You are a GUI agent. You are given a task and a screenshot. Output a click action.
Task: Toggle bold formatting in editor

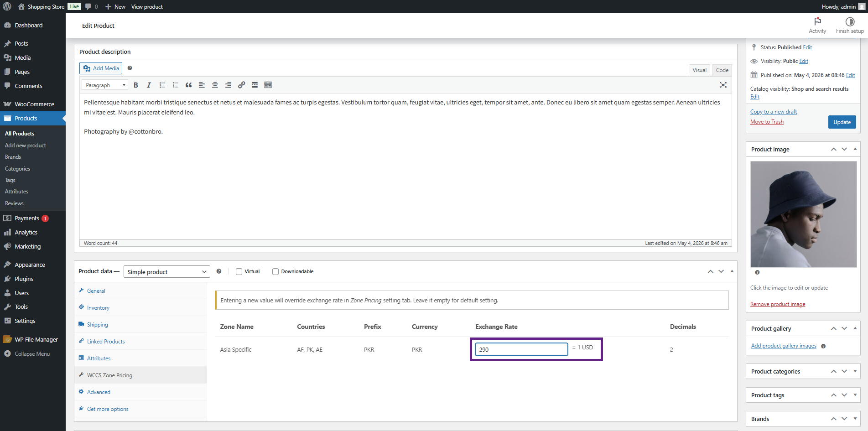click(136, 85)
